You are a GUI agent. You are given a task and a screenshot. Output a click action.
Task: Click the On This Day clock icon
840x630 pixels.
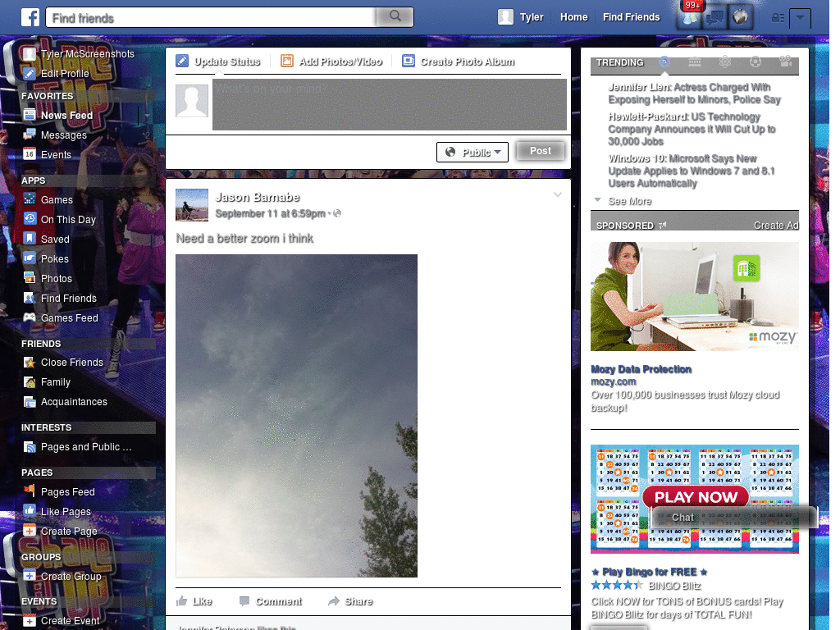click(x=30, y=218)
